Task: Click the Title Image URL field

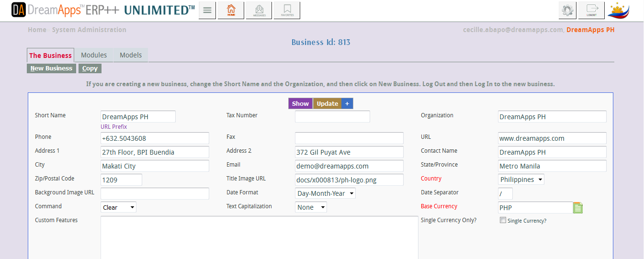Action: click(x=349, y=180)
